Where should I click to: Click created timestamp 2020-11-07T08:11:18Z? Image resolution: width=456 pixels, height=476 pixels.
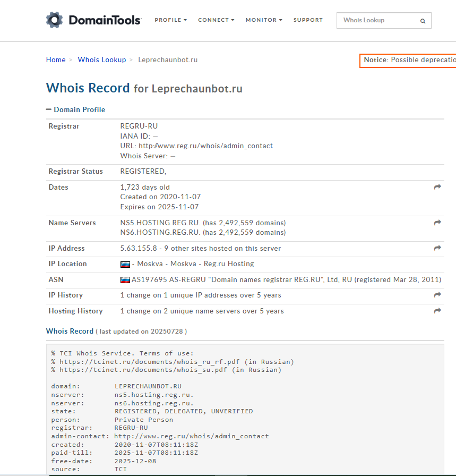tap(156, 445)
